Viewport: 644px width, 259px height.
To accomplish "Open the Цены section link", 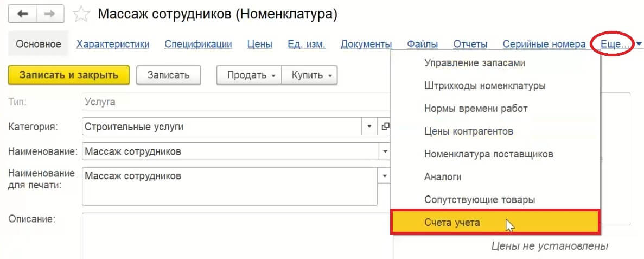I will click(x=259, y=44).
